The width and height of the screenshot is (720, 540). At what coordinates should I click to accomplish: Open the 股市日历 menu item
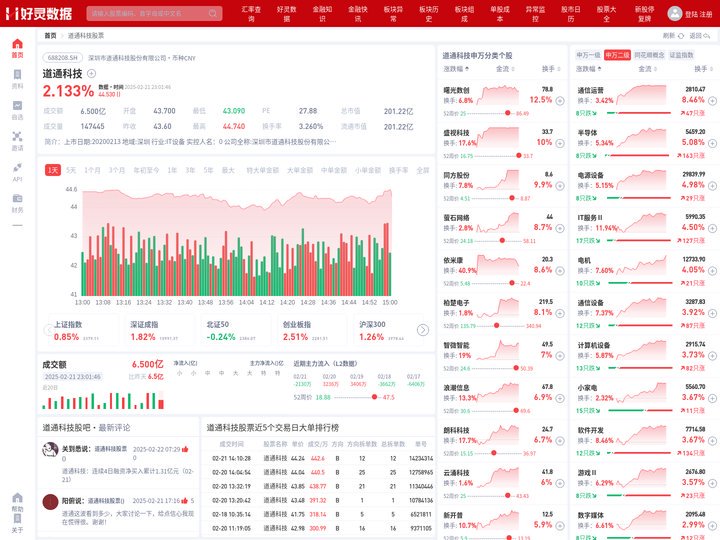point(571,14)
